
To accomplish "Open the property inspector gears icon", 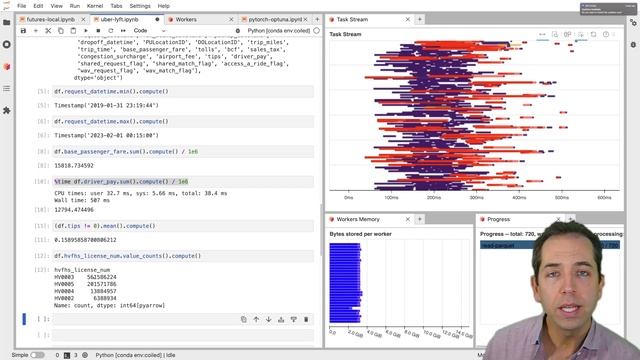I will pos(633,23).
